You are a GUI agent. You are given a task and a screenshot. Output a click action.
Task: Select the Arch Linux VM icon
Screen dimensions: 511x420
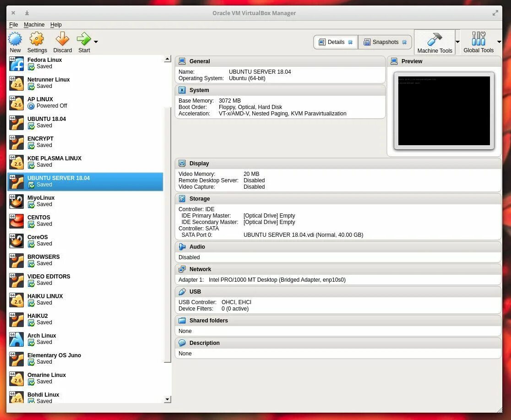pos(16,339)
